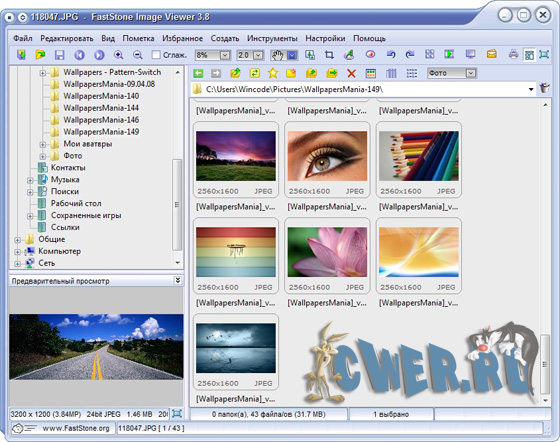The height and width of the screenshot is (442, 560).
Task: Click the red X delete icon
Action: pyautogui.click(x=351, y=73)
